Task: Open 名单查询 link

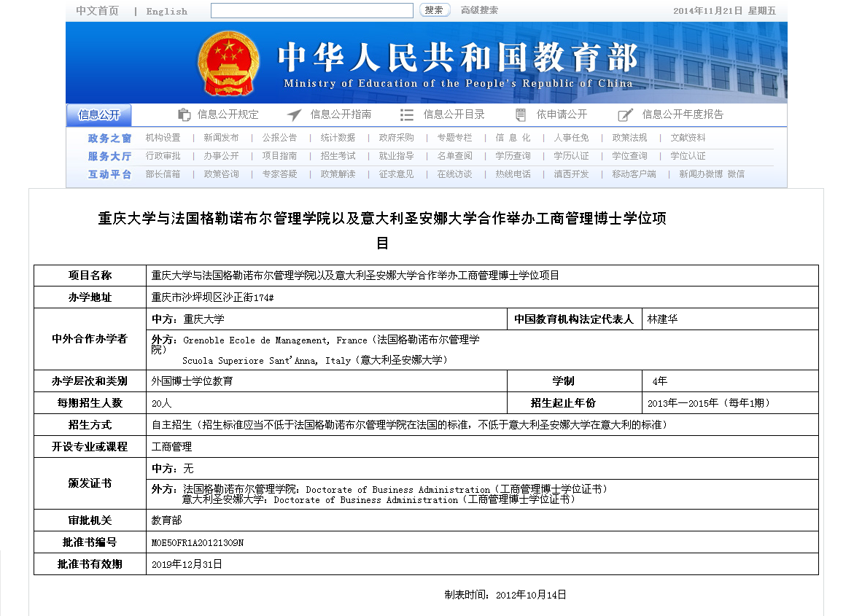Action: pos(455,156)
